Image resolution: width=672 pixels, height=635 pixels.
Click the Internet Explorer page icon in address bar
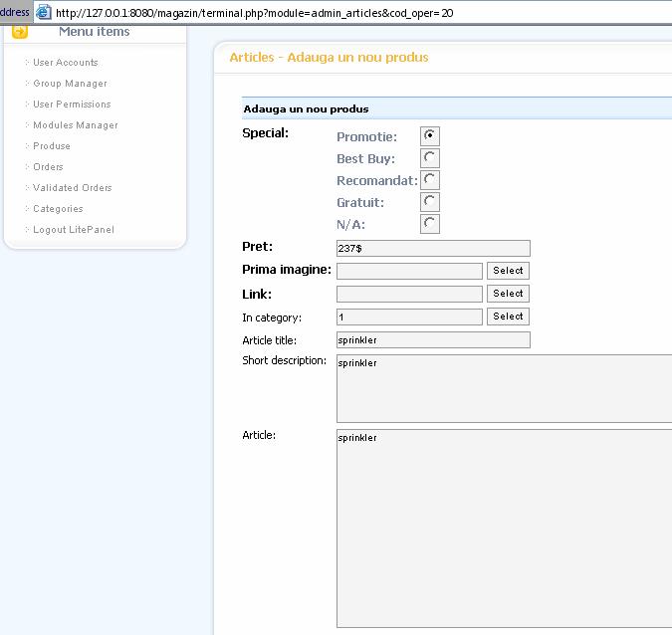43,12
